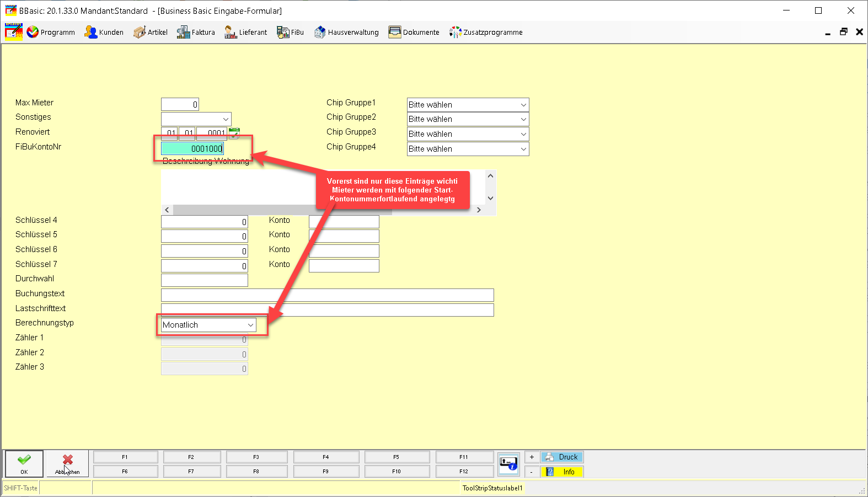Image resolution: width=868 pixels, height=497 pixels.
Task: Click the info card icon beside F12
Action: pos(508,464)
